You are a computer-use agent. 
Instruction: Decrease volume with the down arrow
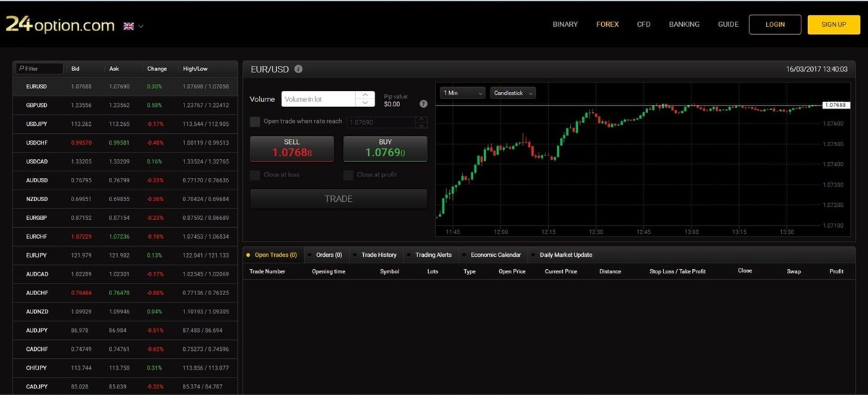pyautogui.click(x=365, y=103)
